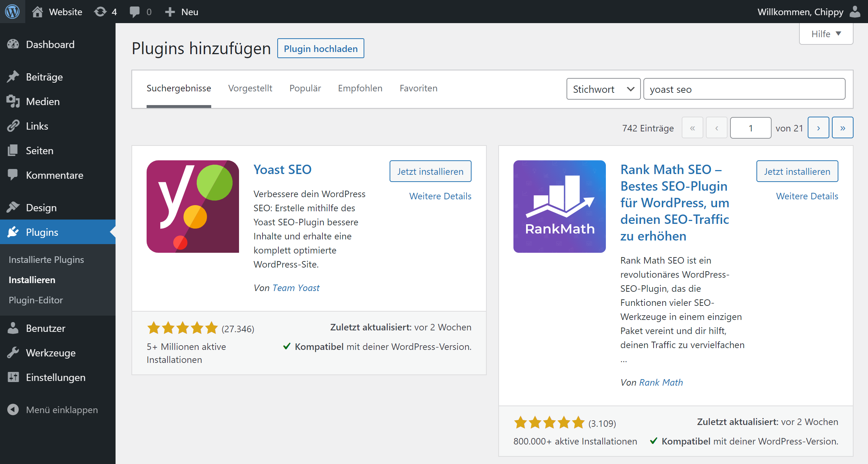Switch to the Favoriten tab
The width and height of the screenshot is (868, 464).
click(x=418, y=88)
